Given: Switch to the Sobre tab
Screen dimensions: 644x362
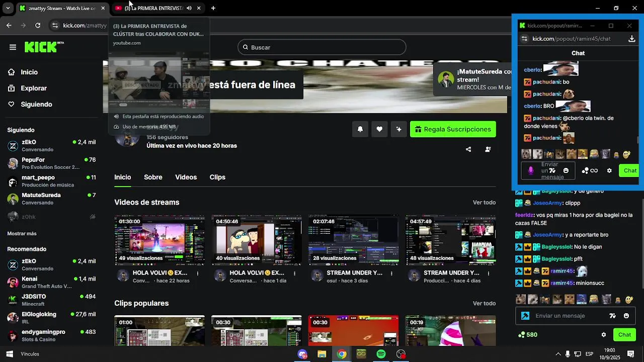Looking at the screenshot, I should tap(153, 177).
